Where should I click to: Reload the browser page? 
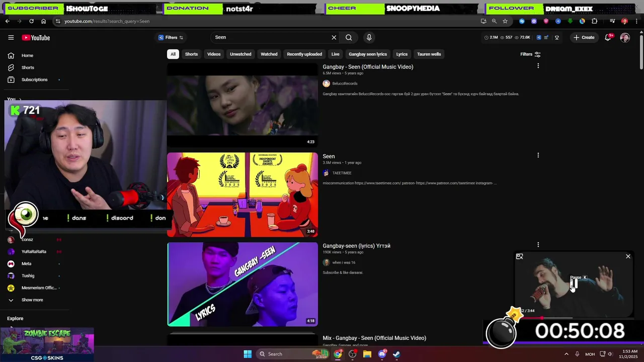click(31, 21)
